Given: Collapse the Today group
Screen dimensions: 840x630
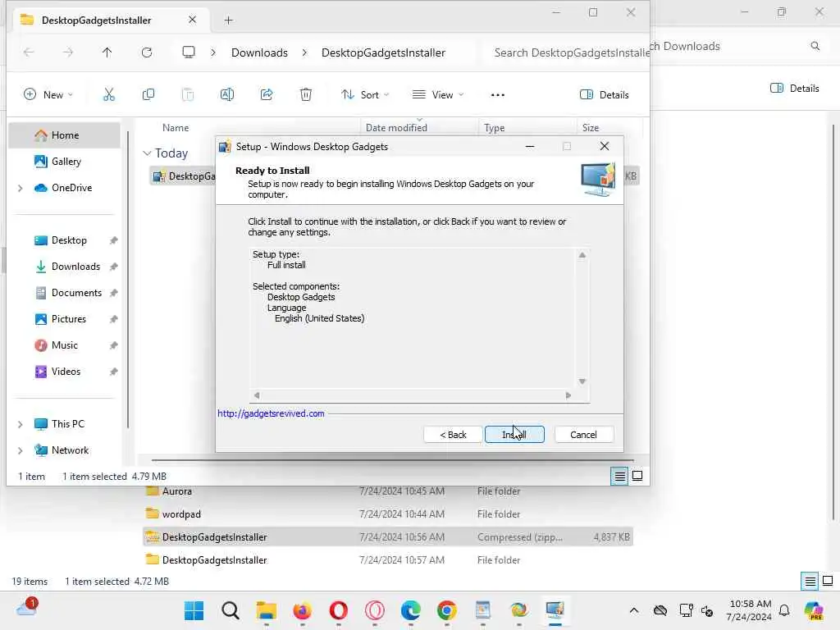Looking at the screenshot, I should click(x=148, y=153).
